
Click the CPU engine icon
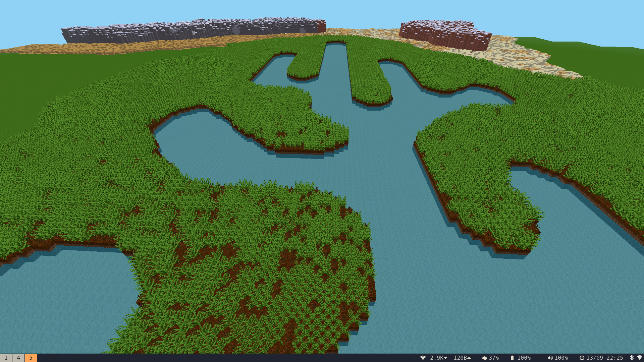tap(484, 358)
